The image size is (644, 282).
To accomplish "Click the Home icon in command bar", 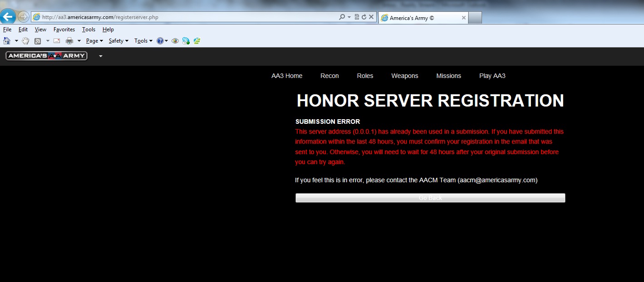I will point(7,41).
